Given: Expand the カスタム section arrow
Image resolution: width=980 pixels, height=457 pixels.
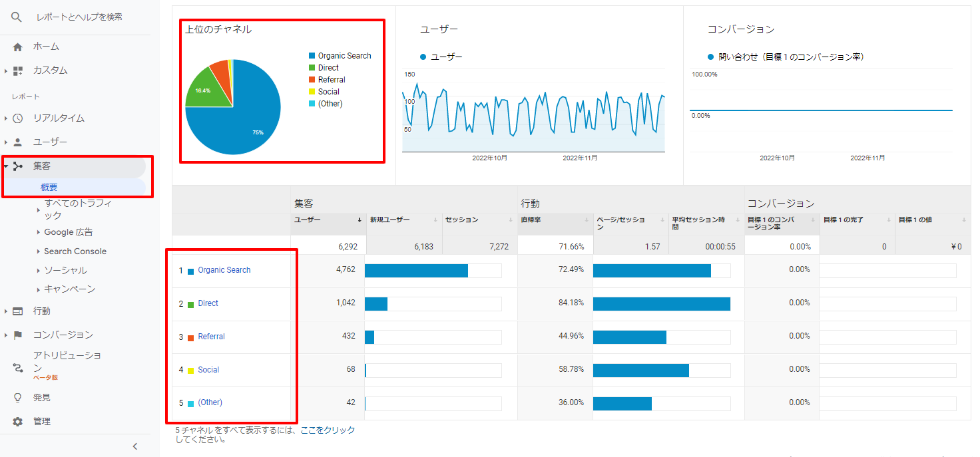Looking at the screenshot, I should point(6,71).
